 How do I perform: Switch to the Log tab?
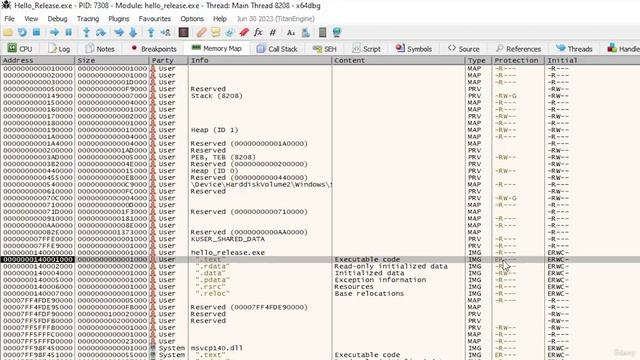pyautogui.click(x=59, y=49)
